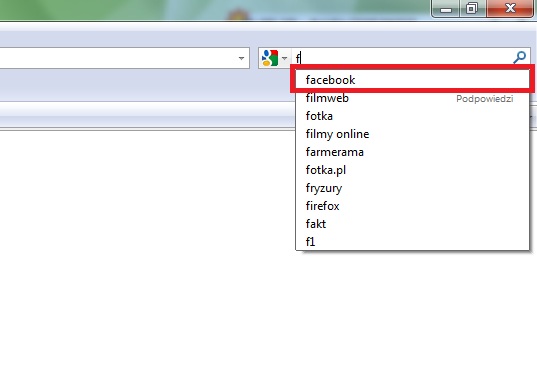Click the Google search engine icon

(270, 58)
